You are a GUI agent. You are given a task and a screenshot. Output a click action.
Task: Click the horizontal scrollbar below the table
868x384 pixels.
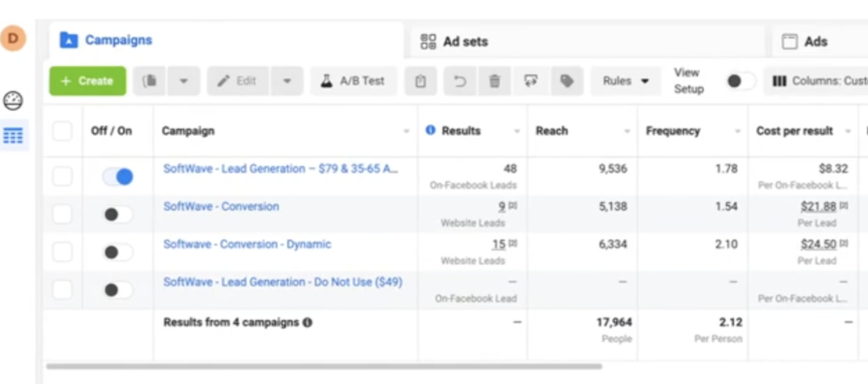[x=324, y=366]
